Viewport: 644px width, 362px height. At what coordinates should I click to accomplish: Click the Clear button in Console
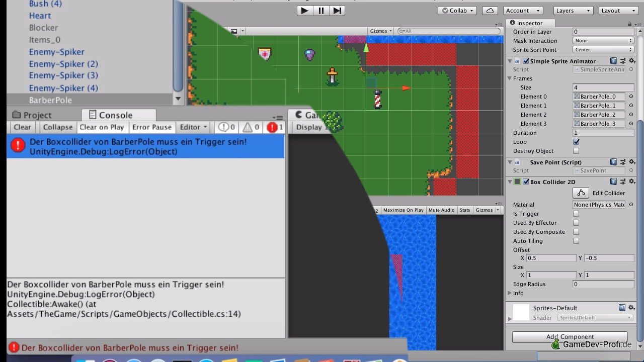pyautogui.click(x=22, y=127)
